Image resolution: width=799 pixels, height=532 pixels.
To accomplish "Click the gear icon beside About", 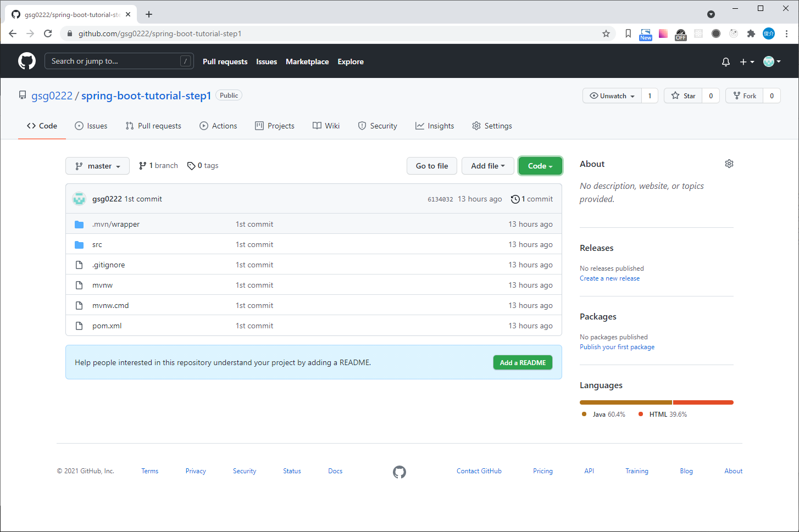I will coord(729,163).
